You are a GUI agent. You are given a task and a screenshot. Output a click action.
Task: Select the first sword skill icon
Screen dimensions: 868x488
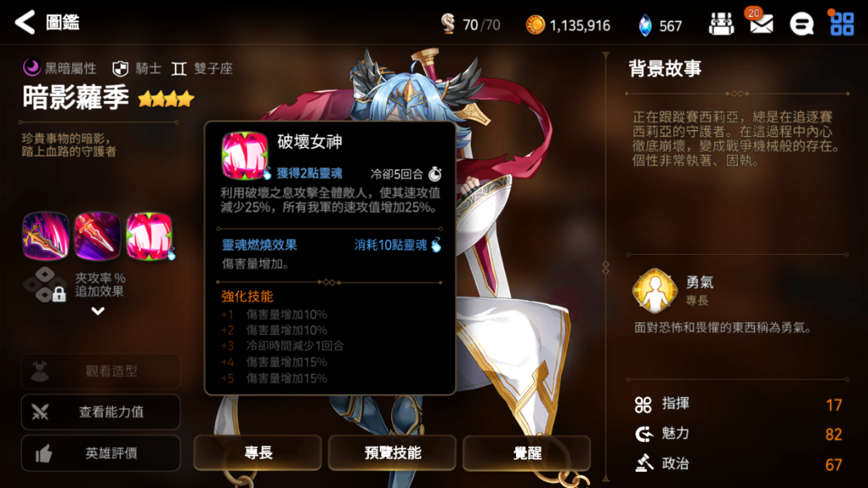[46, 237]
